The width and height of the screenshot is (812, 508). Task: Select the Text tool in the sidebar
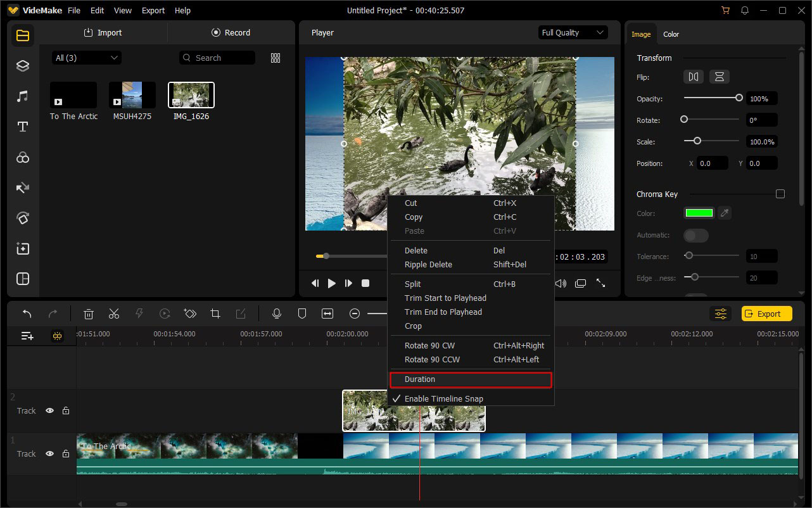pos(22,127)
